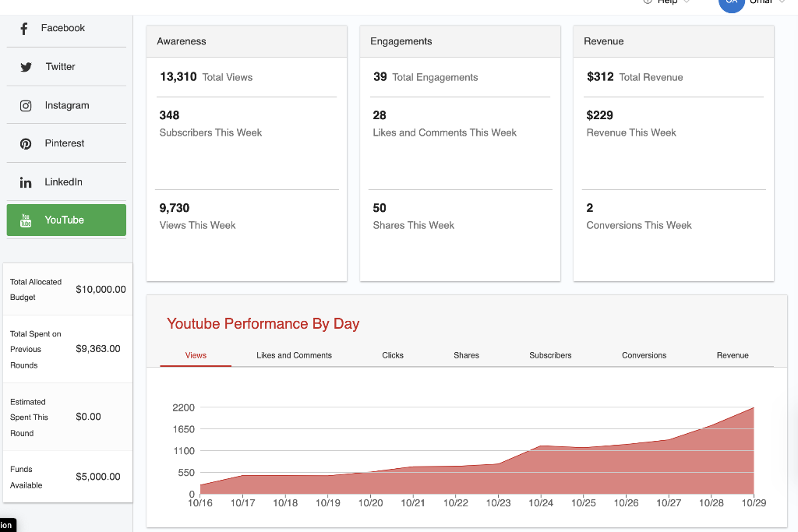Open the Pinterest channel page
The height and width of the screenshot is (532, 798).
click(66, 143)
